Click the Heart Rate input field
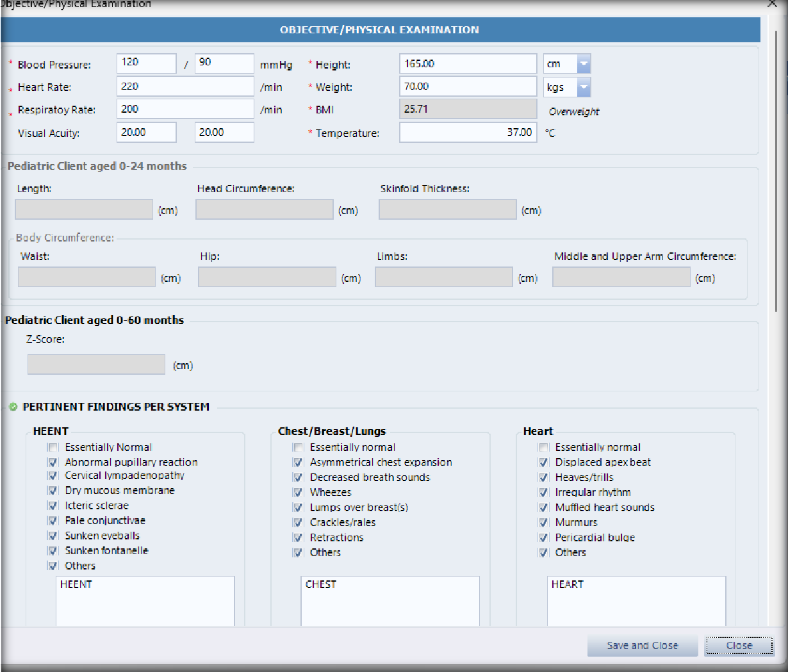Viewport: 788px width, 672px height. coord(185,86)
